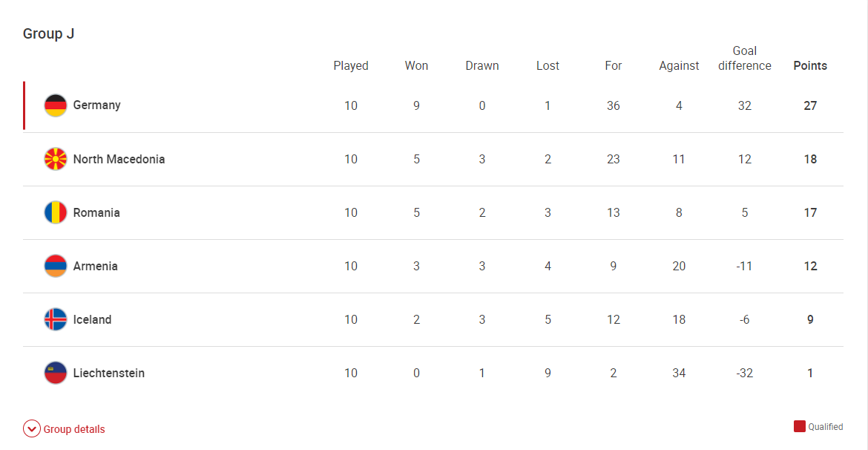Click the Germany flag icon

click(x=56, y=106)
